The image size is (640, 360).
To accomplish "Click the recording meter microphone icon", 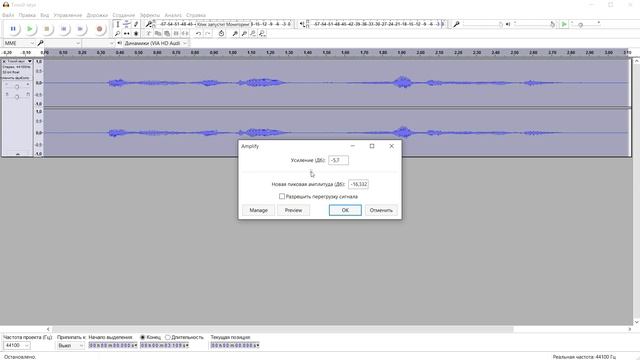I will coord(149,24).
